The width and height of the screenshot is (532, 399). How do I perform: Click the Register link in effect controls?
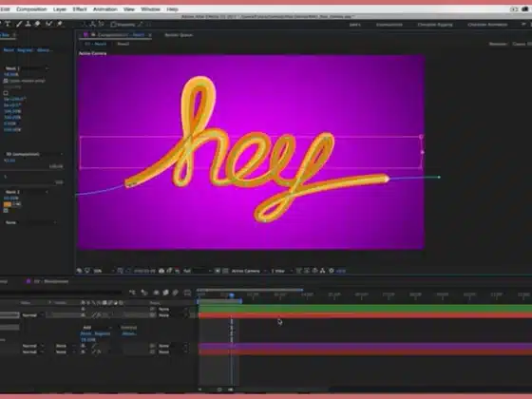tap(25, 50)
